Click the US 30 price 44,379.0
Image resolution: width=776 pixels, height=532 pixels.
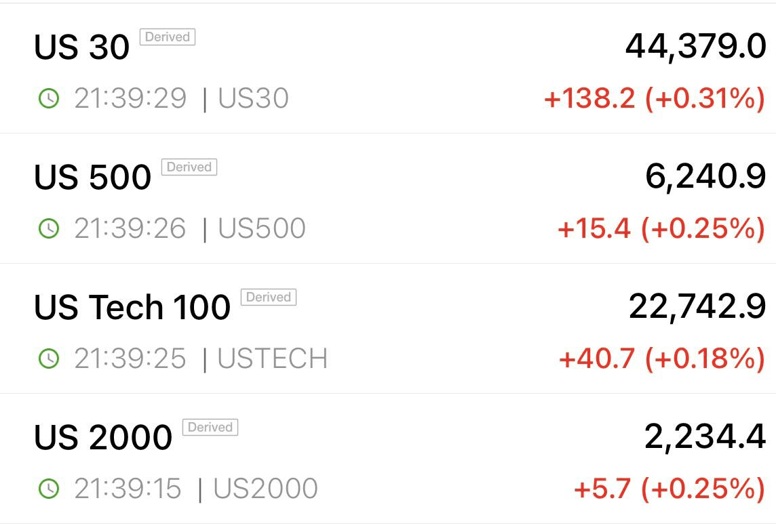(x=696, y=47)
